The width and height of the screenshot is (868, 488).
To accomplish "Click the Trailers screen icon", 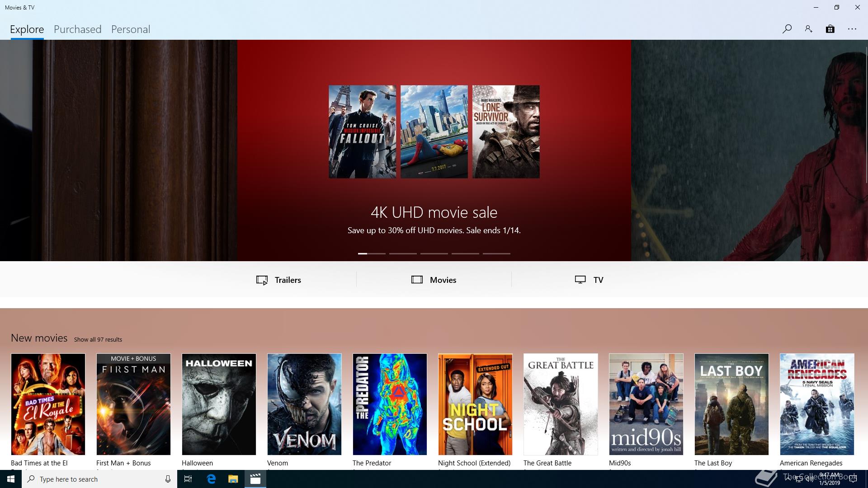I will coord(262,280).
